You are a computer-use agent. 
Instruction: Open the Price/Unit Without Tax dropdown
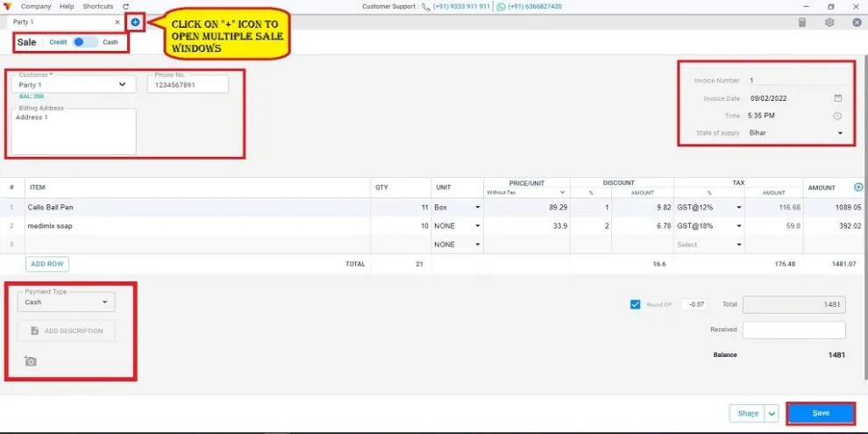525,192
